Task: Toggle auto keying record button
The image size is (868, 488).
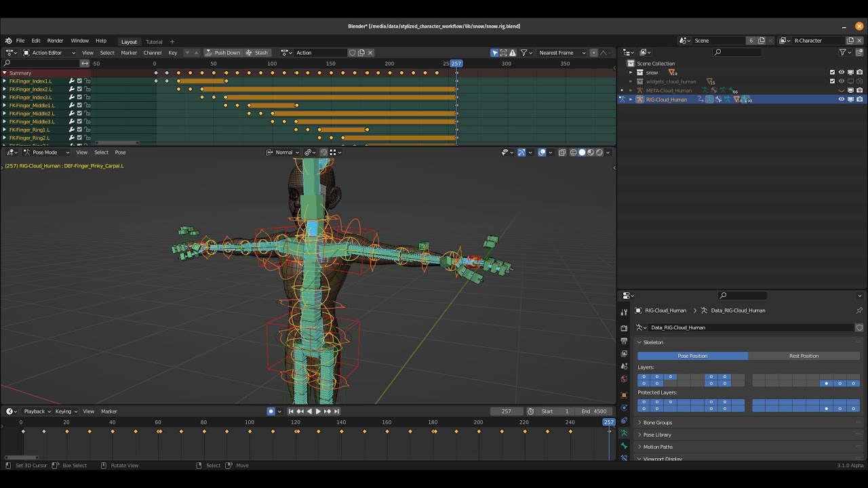Action: pos(271,411)
